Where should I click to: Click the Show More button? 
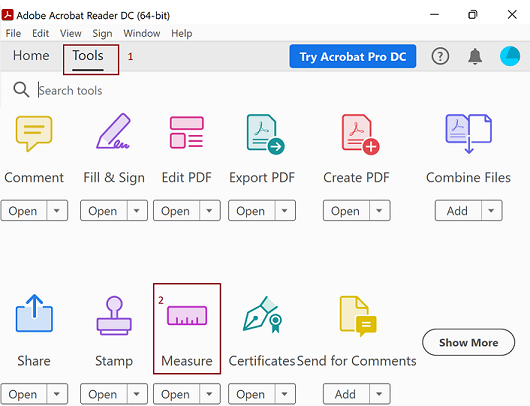(468, 342)
